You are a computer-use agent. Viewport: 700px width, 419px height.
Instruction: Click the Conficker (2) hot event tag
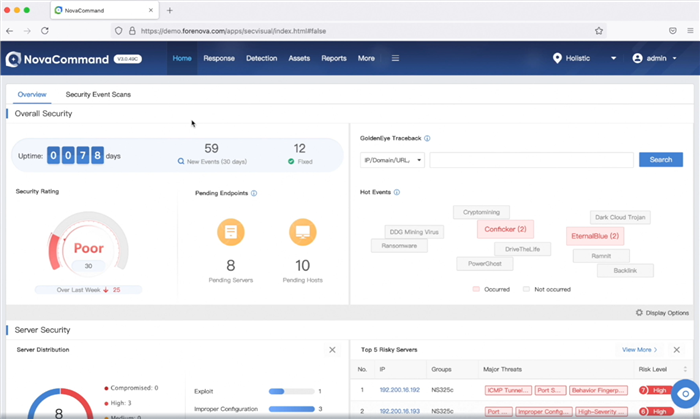pyautogui.click(x=505, y=229)
